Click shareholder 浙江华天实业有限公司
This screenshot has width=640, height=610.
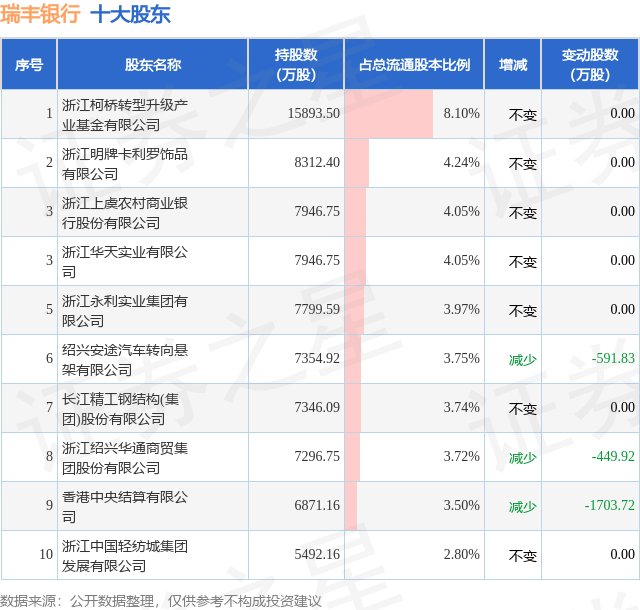point(125,262)
